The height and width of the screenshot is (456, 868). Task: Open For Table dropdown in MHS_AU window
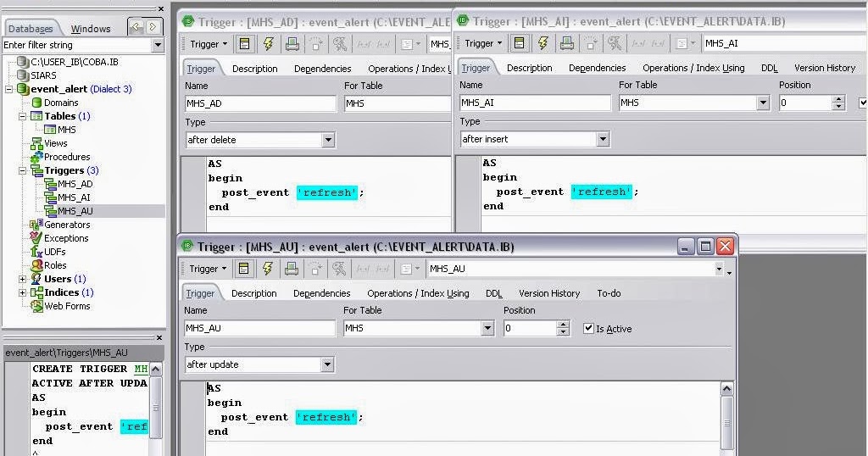click(487, 328)
